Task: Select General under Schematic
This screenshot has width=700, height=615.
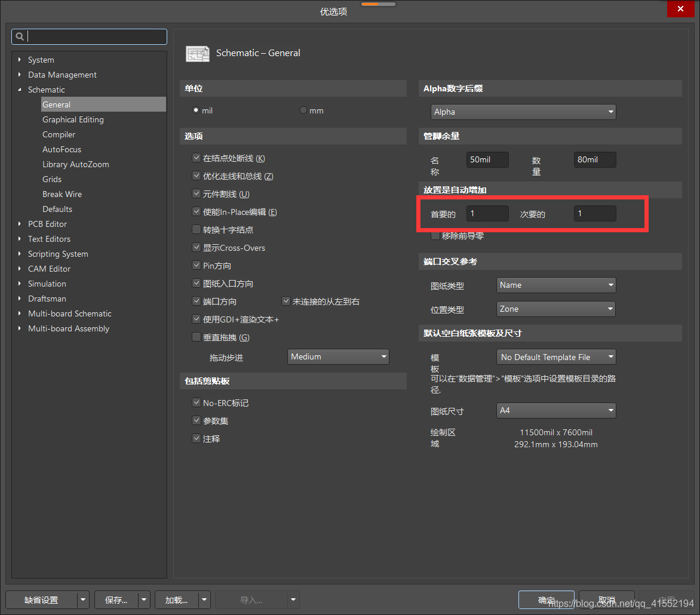Action: [x=103, y=104]
